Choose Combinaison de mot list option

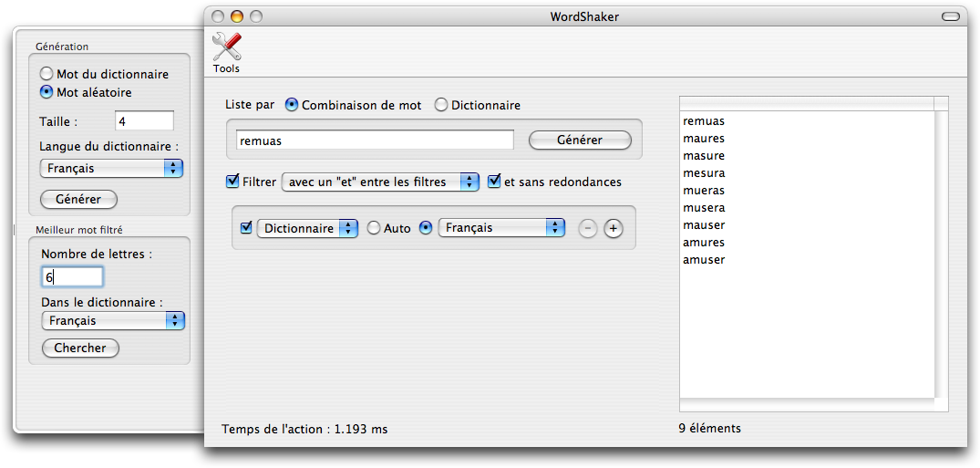click(x=291, y=105)
